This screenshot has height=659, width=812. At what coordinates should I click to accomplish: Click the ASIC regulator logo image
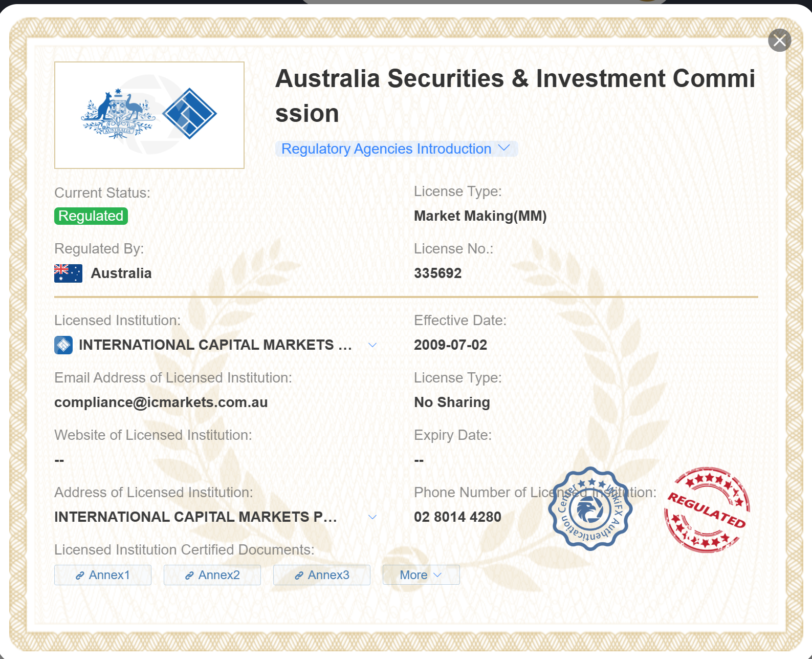[149, 115]
